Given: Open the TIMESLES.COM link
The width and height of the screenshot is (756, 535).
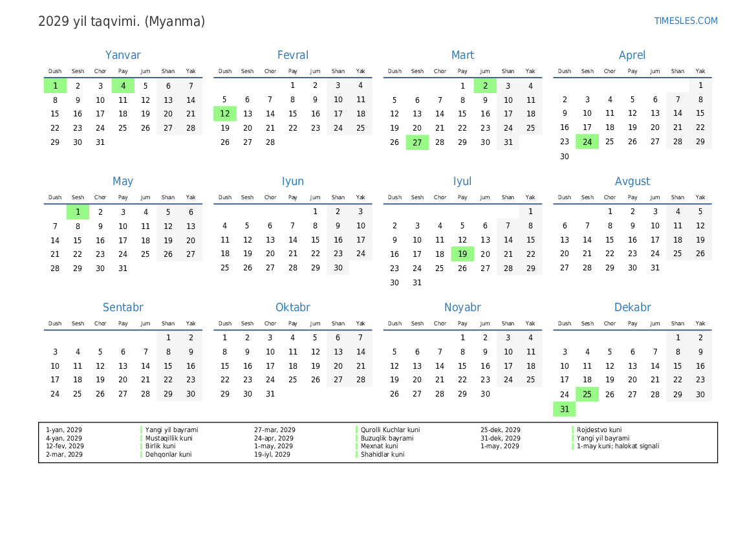Looking at the screenshot, I should 686,21.
